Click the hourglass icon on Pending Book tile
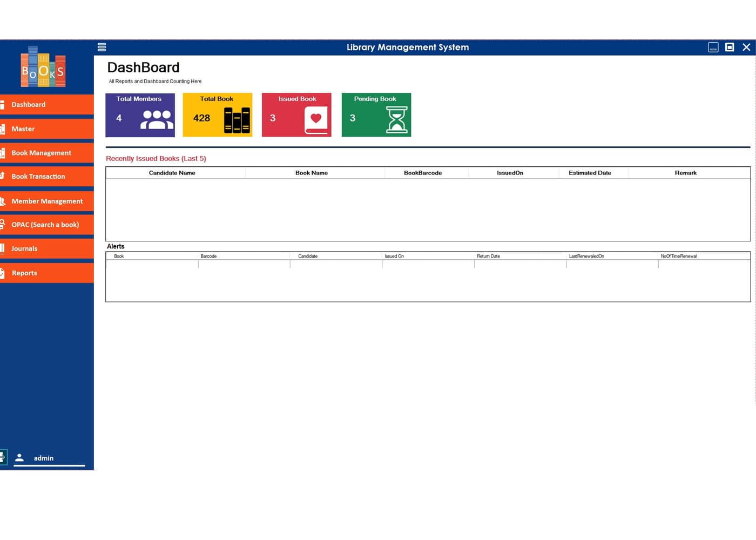This screenshot has height=540, width=756. pos(396,120)
